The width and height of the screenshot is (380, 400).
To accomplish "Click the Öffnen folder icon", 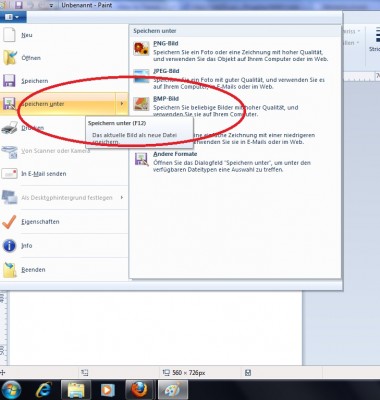I will [x=10, y=58].
